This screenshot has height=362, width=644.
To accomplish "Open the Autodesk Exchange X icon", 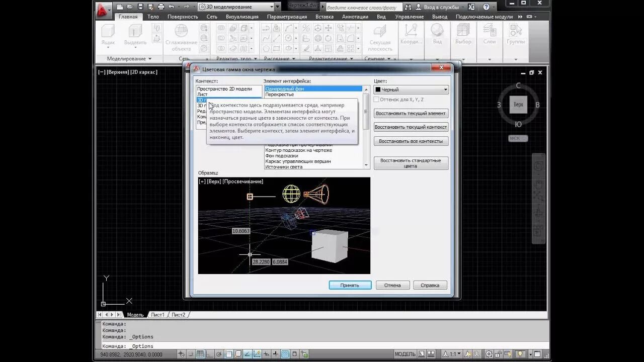I will [x=471, y=7].
